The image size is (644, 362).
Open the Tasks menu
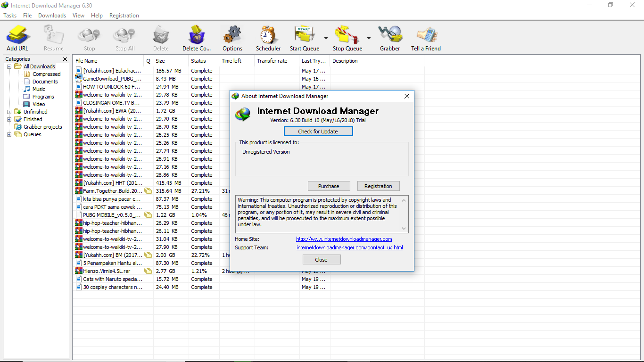10,16
